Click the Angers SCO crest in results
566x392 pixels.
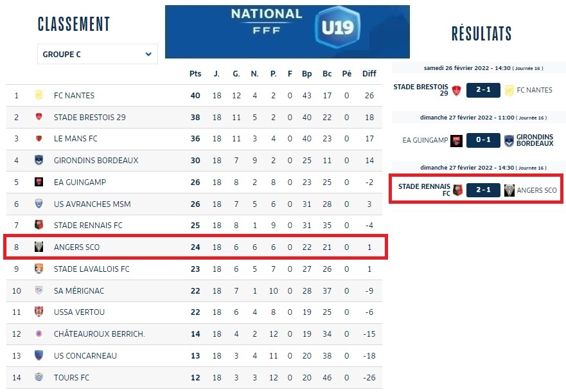point(509,190)
